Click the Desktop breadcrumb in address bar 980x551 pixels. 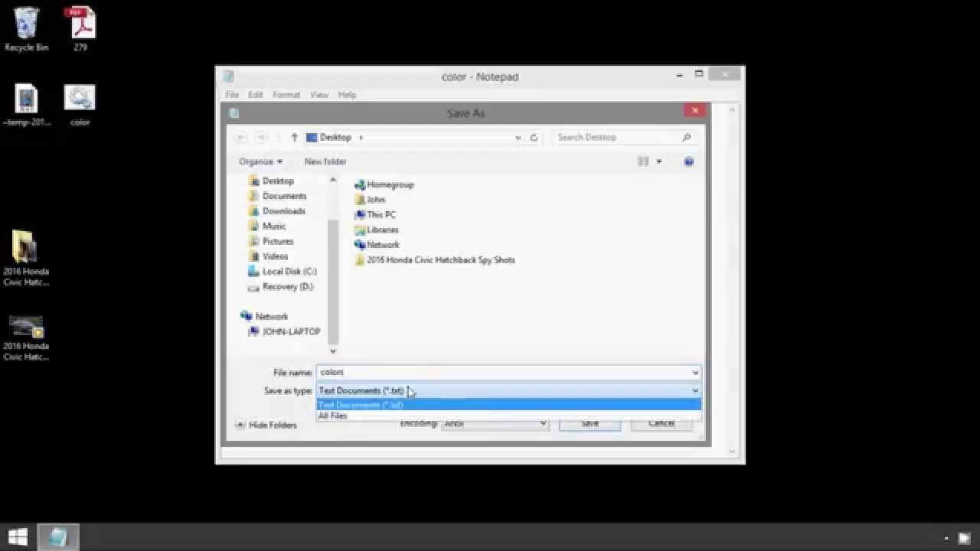tap(335, 138)
